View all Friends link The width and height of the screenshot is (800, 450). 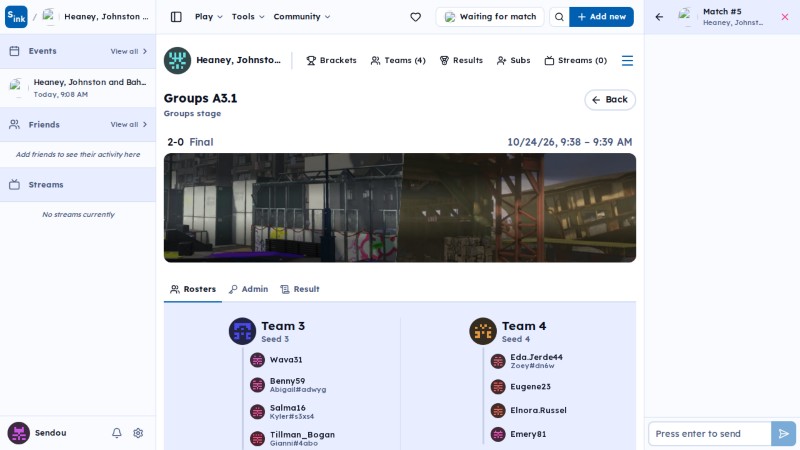tap(129, 124)
